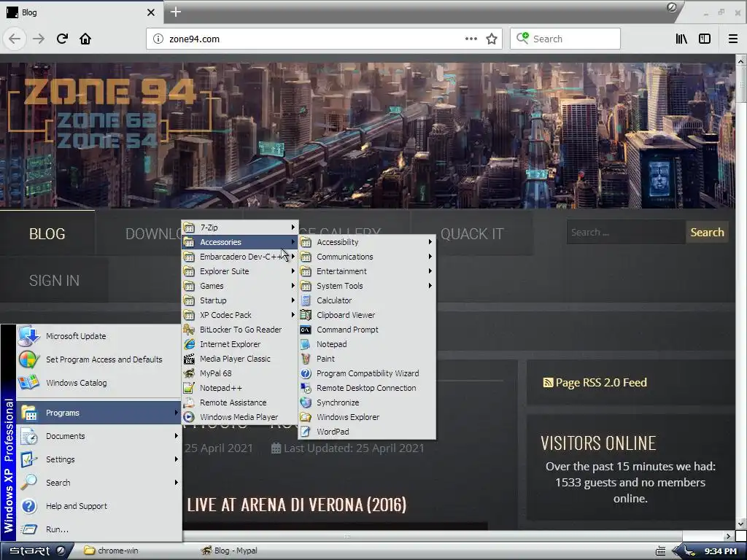The height and width of the screenshot is (560, 747).
Task: Open Notepad from Accessories menu
Action: click(x=367, y=344)
